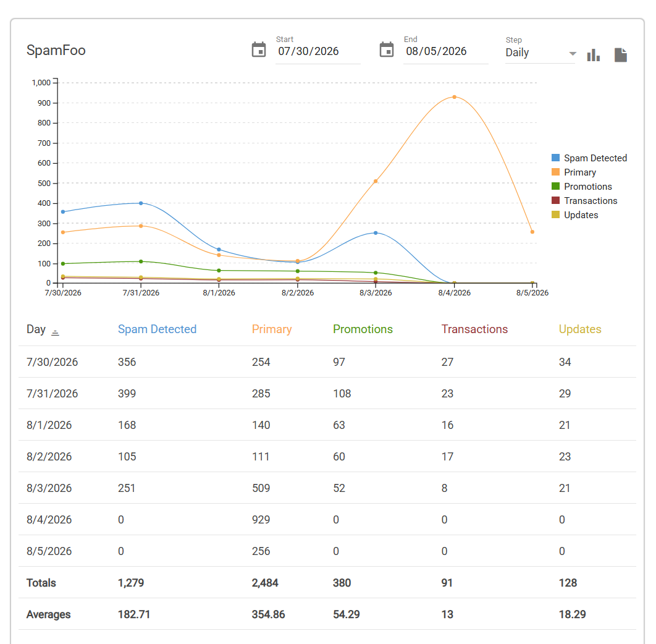
Task: Click the Transactions legend color square
Action: [x=555, y=201]
